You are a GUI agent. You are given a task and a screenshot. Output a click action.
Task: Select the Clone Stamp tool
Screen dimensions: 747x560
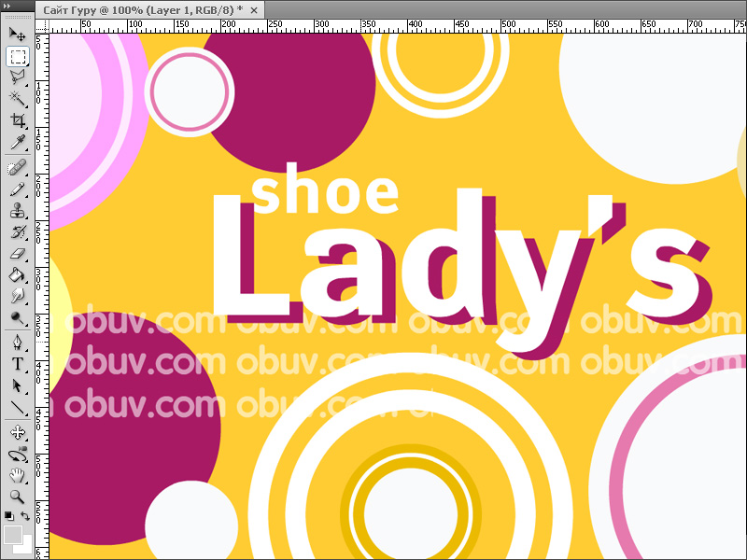coord(17,211)
